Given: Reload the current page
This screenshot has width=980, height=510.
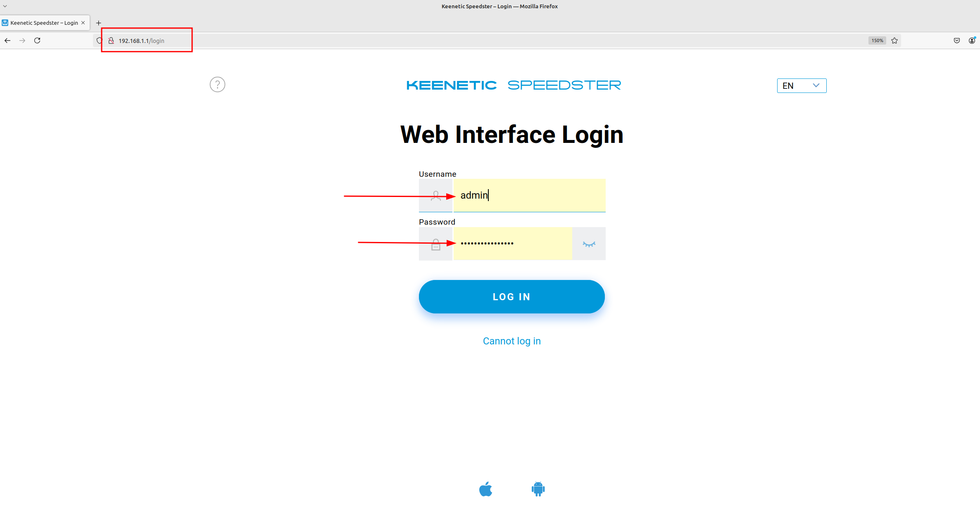Looking at the screenshot, I should coord(37,40).
